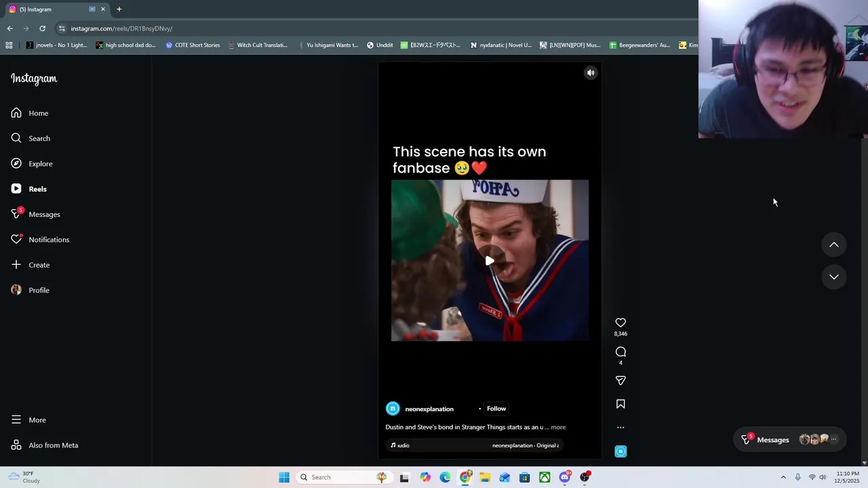Show hidden system tray icons
Screen dimensions: 868x488
[783, 477]
